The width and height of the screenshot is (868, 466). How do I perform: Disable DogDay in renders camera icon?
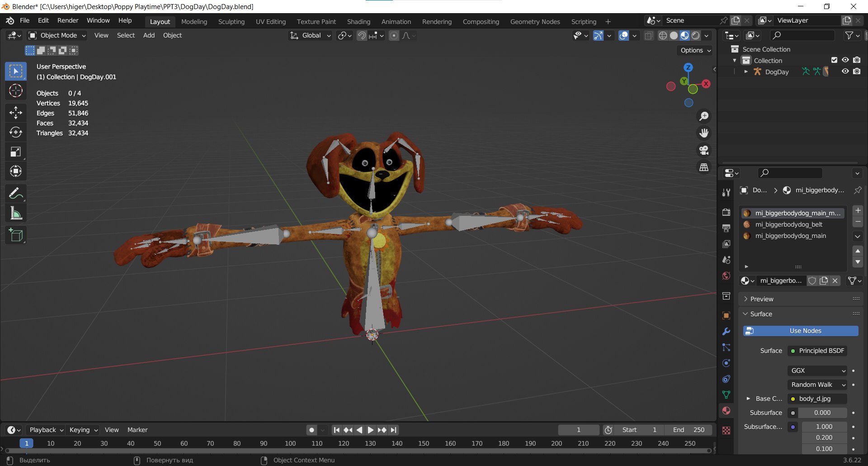[x=857, y=71]
